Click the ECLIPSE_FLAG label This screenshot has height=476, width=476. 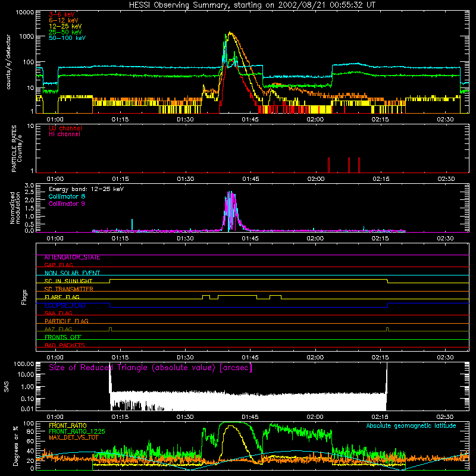pyautogui.click(x=65, y=305)
